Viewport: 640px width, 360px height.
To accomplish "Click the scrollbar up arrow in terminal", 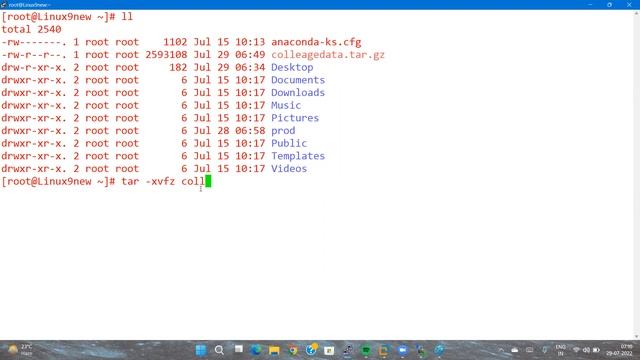I will [x=636, y=13].
